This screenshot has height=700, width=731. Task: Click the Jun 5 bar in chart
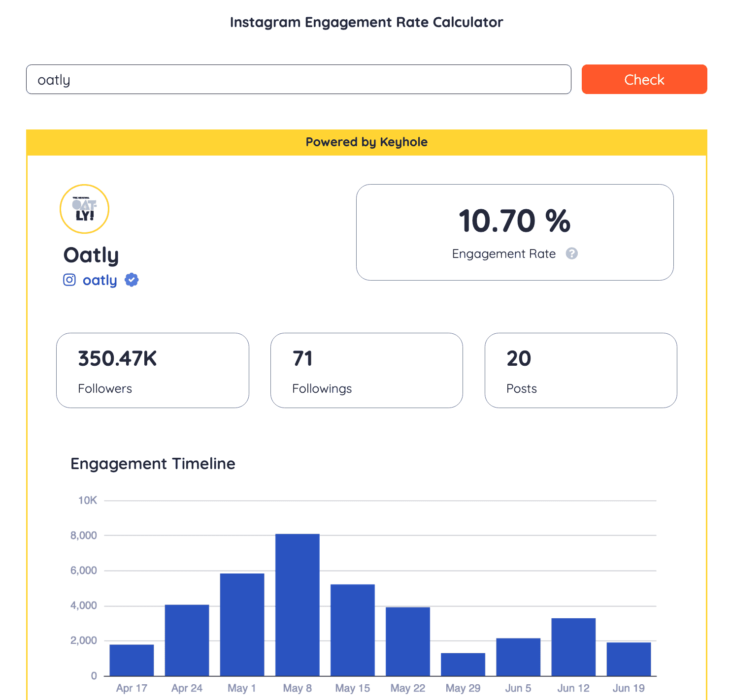[518, 657]
